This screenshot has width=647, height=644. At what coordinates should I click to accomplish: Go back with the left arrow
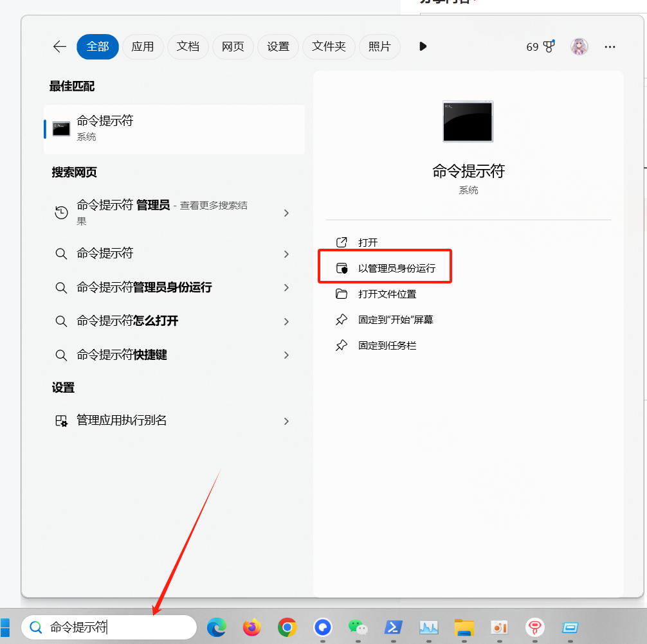pyautogui.click(x=60, y=46)
